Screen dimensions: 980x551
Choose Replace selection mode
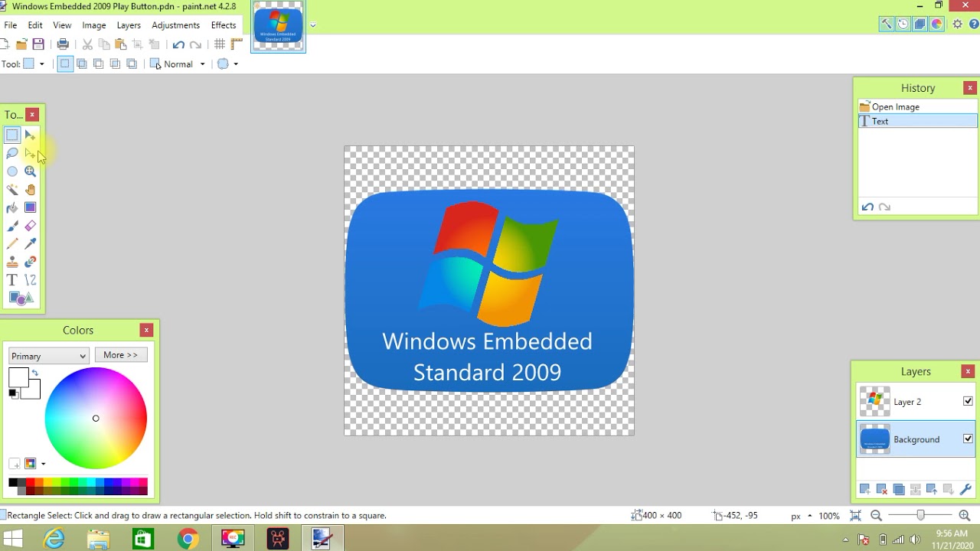(x=64, y=64)
